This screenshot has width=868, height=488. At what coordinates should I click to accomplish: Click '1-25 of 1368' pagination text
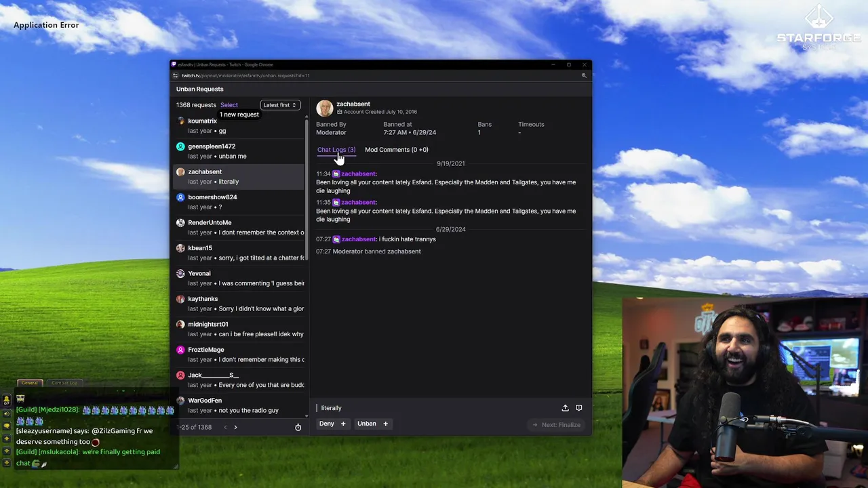(195, 427)
